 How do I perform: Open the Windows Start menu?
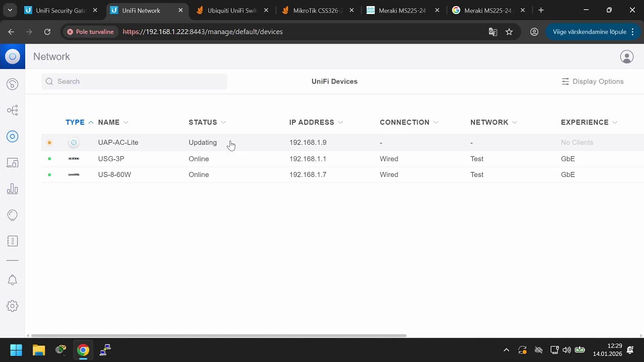16,350
